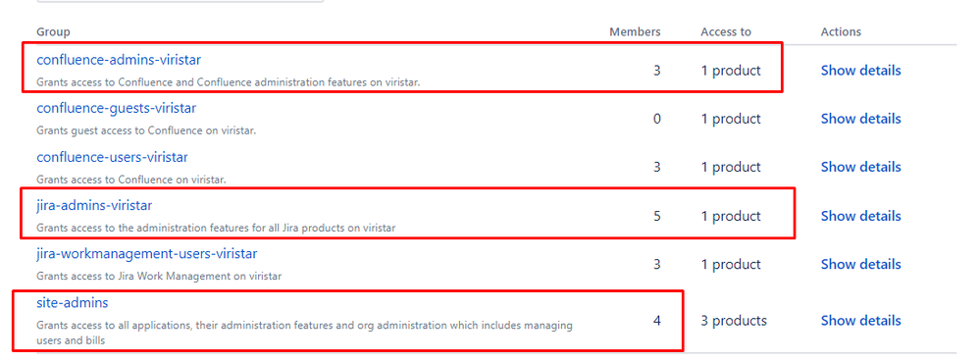
Task: Show details for jira-admins-viristar
Action: click(860, 216)
